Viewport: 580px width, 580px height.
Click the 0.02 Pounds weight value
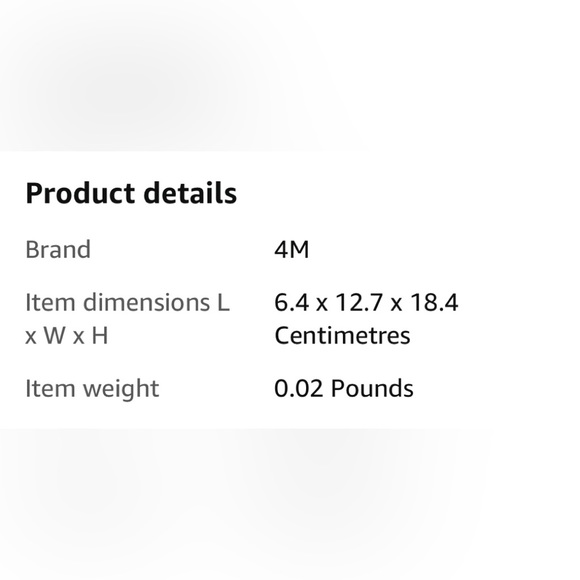pos(344,389)
